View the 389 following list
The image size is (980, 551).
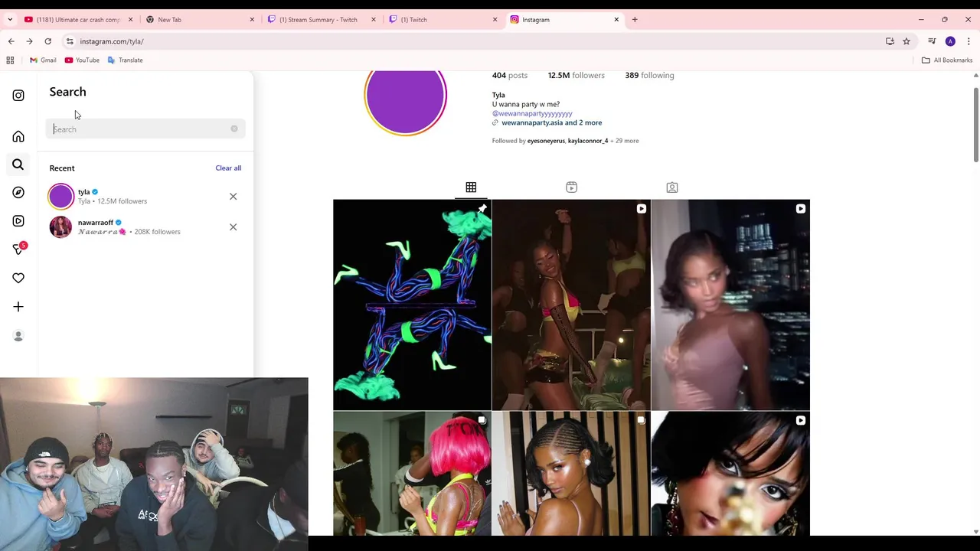649,75
